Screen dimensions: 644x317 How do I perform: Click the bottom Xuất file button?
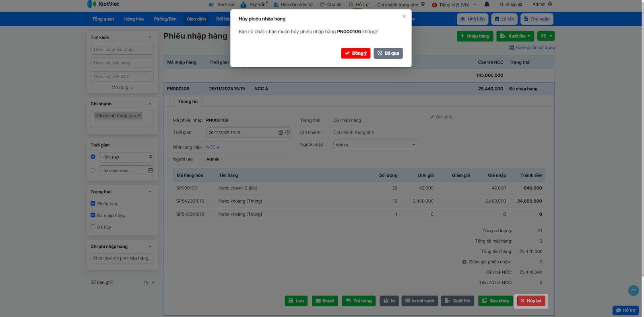coord(458,301)
